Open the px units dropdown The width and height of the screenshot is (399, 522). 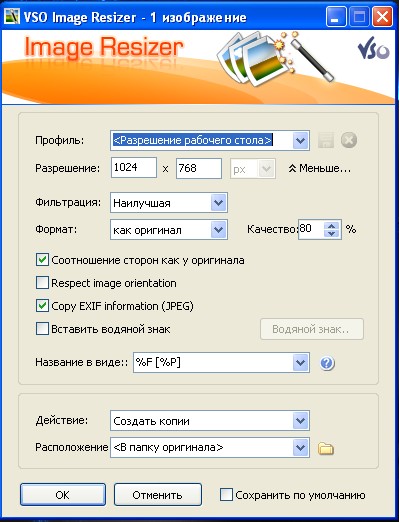coord(266,169)
